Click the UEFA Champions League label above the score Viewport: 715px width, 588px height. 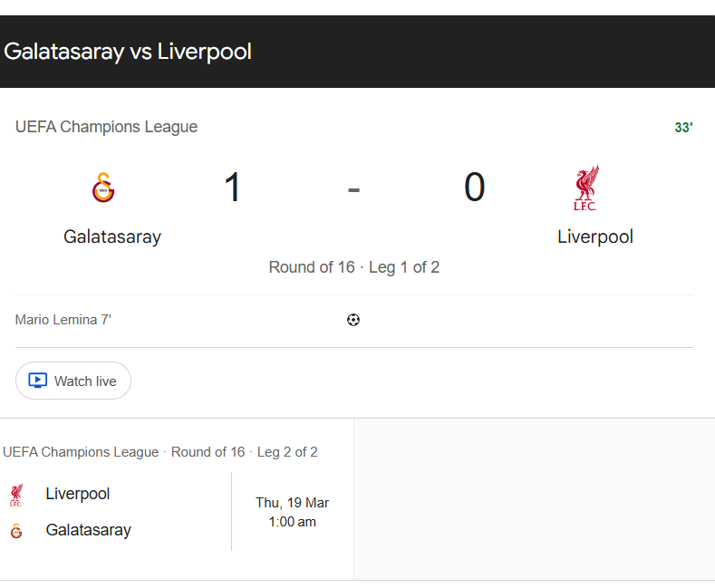(x=106, y=127)
